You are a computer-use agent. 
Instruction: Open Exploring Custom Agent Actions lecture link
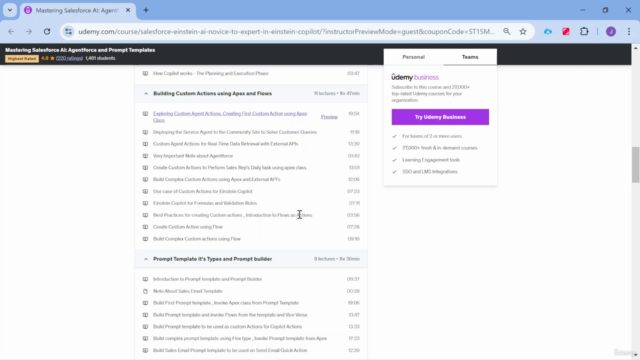point(230,117)
